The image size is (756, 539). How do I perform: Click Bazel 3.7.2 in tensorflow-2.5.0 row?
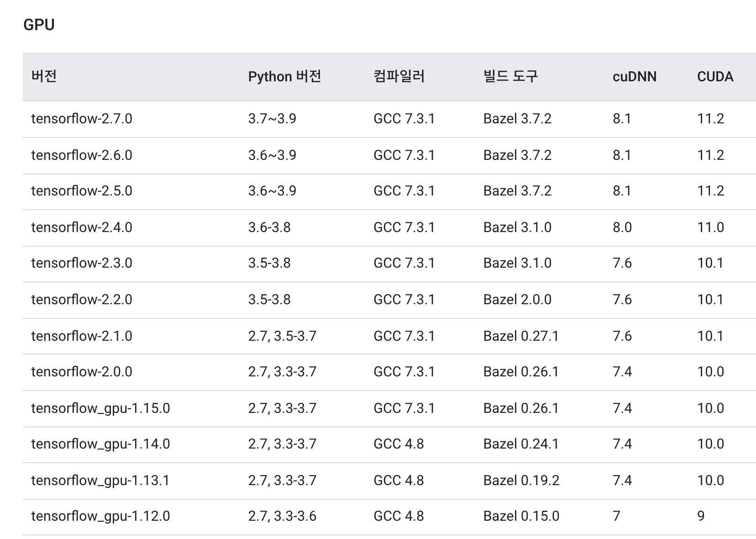[x=517, y=191]
